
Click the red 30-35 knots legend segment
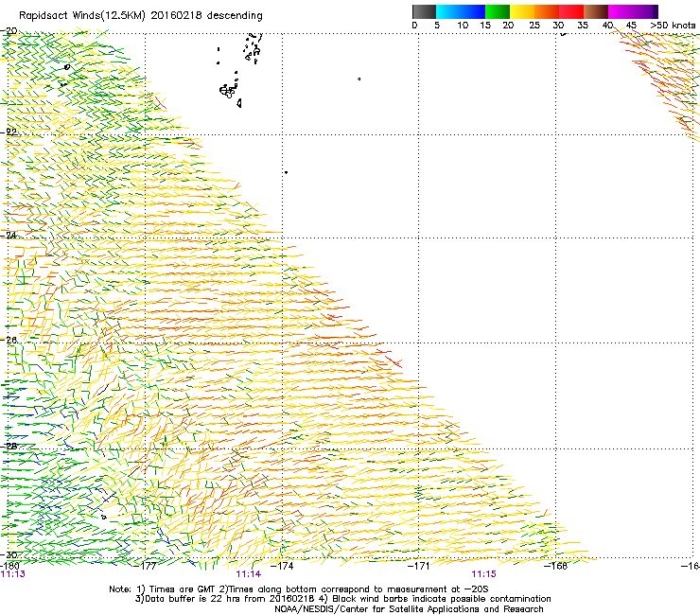tap(571, 11)
